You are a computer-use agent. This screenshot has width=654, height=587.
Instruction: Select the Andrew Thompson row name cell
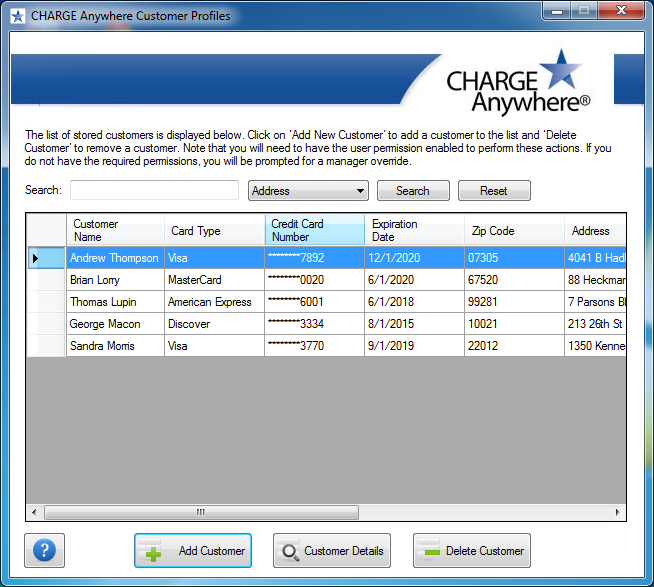point(115,258)
